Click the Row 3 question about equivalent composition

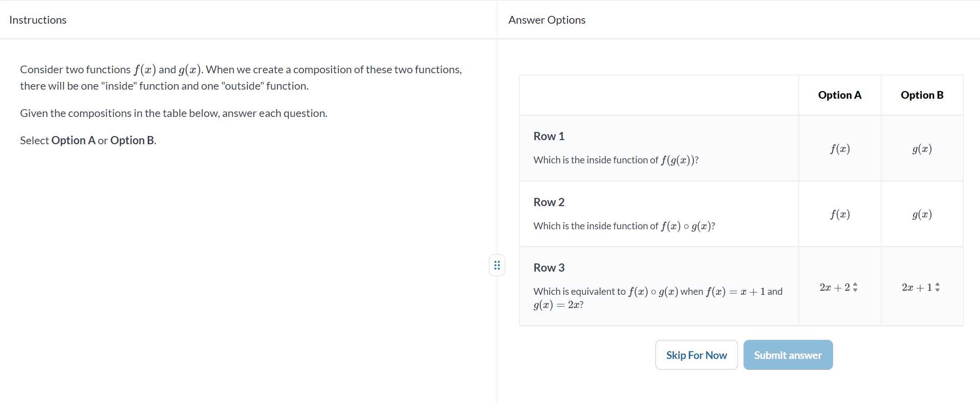pyautogui.click(x=658, y=298)
